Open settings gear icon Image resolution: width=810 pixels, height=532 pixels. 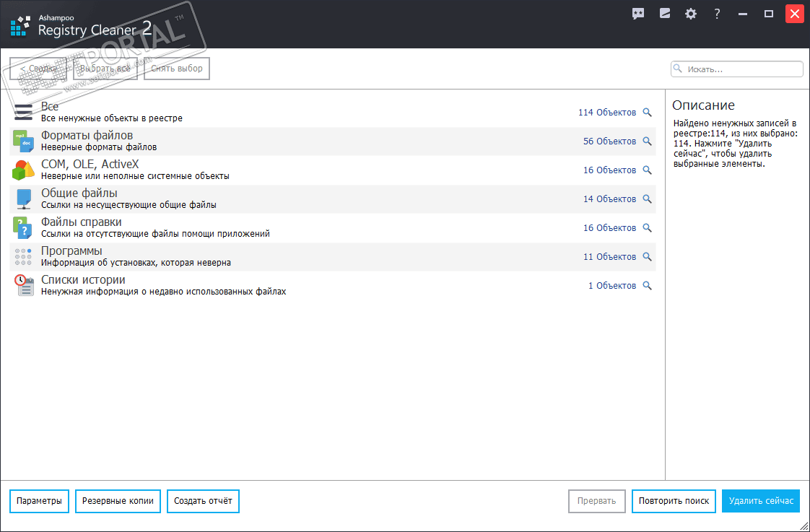(x=691, y=14)
